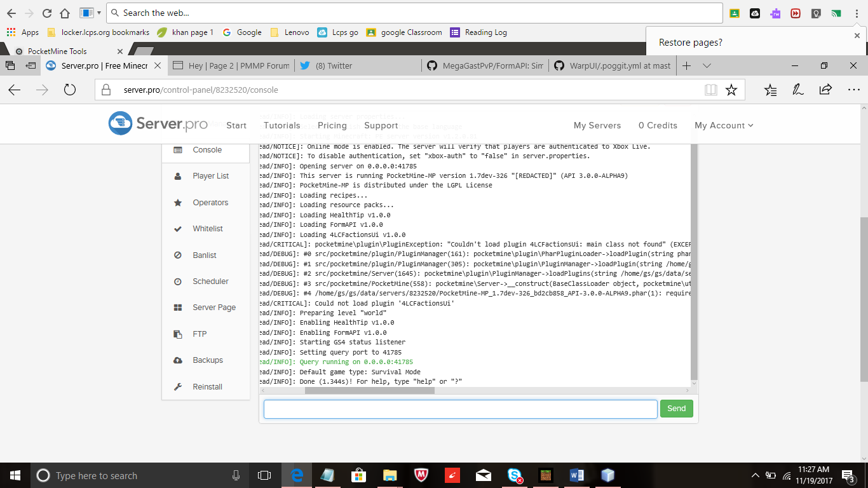
Task: Switch to the (8) Twitter tab
Action: pyautogui.click(x=357, y=65)
